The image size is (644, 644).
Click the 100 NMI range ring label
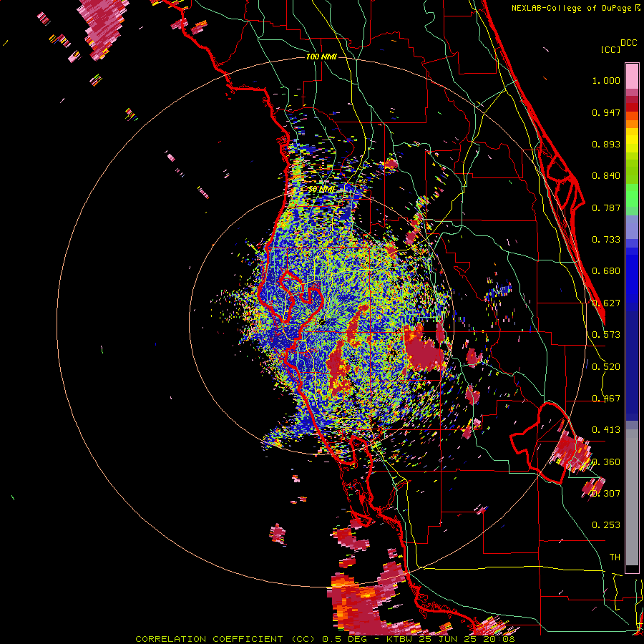click(x=321, y=57)
